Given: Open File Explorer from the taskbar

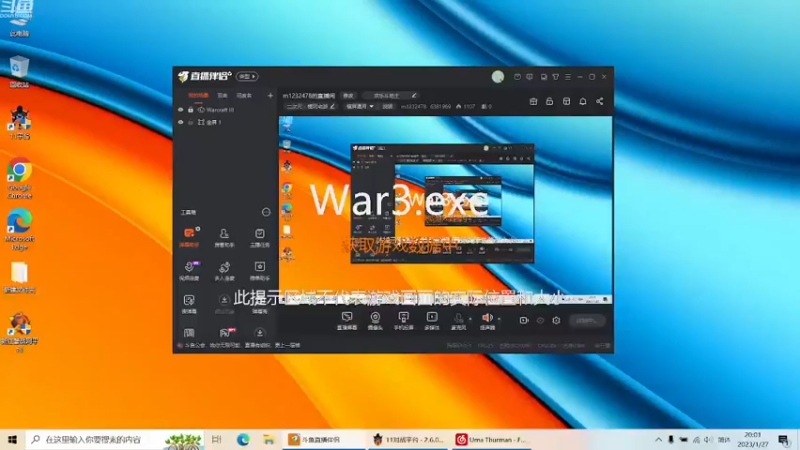Looking at the screenshot, I should pyautogui.click(x=269, y=439).
